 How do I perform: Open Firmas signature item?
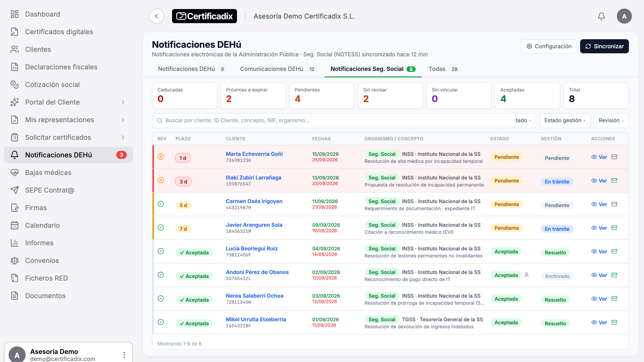click(x=68, y=208)
